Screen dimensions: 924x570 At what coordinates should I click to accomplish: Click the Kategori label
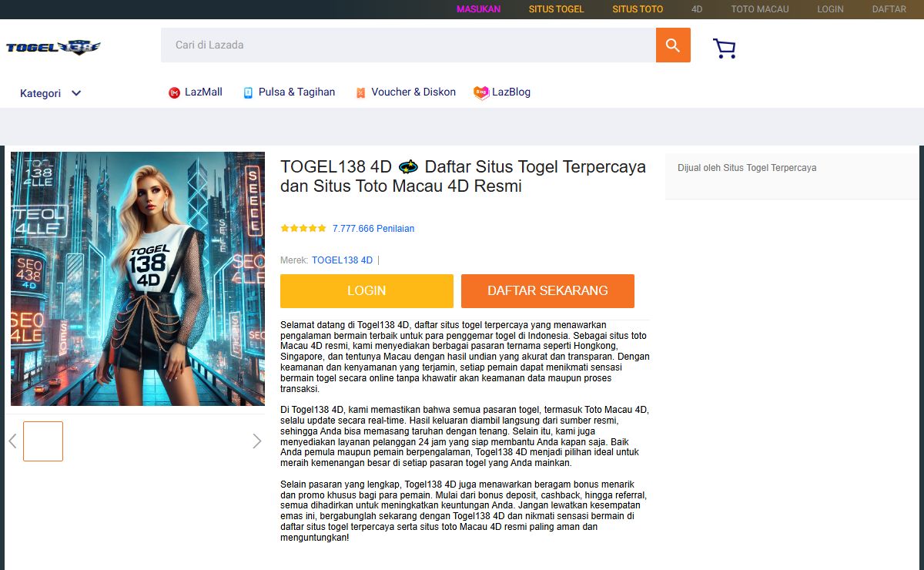click(x=40, y=93)
